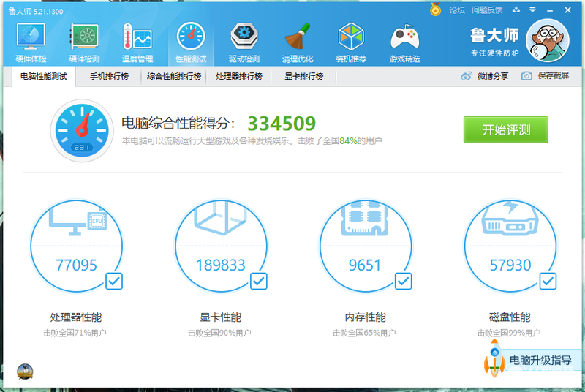This screenshot has width=585, height=392.
Task: Click the 击败全国90%用户 text
Action: [219, 333]
